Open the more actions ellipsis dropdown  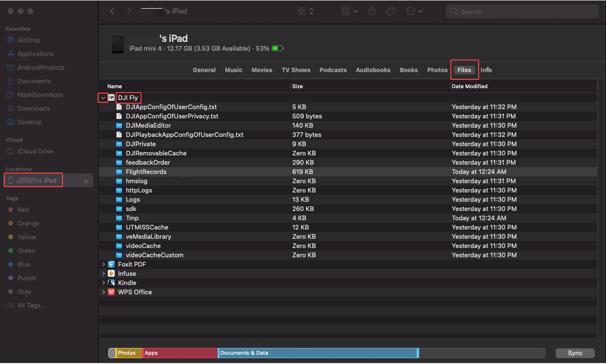(x=412, y=11)
